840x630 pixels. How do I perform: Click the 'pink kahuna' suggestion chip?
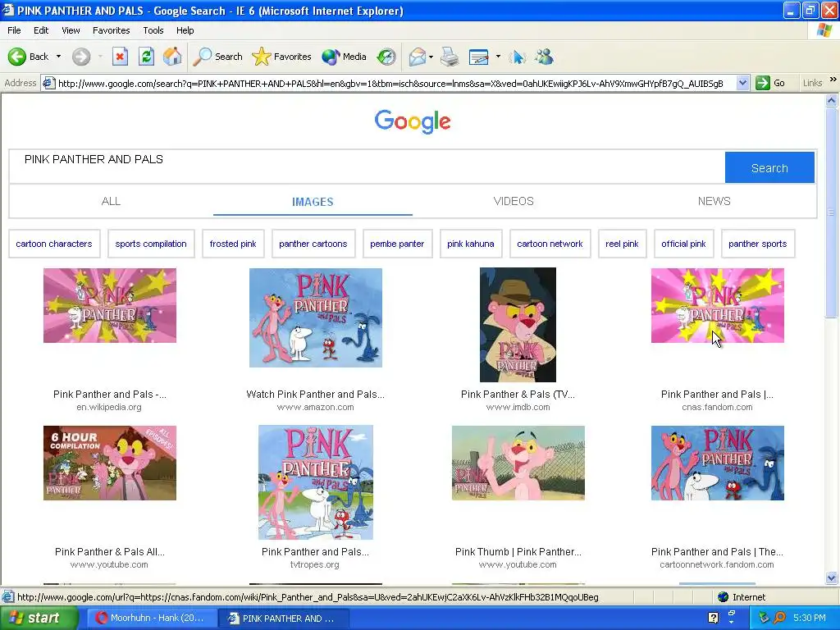[x=471, y=244]
